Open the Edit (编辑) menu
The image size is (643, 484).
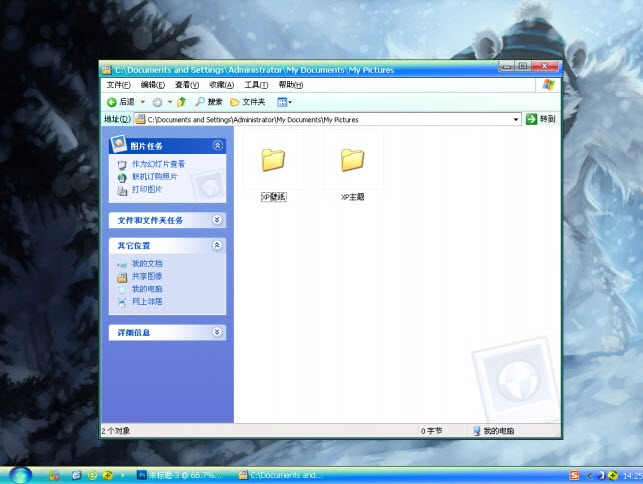[153, 85]
